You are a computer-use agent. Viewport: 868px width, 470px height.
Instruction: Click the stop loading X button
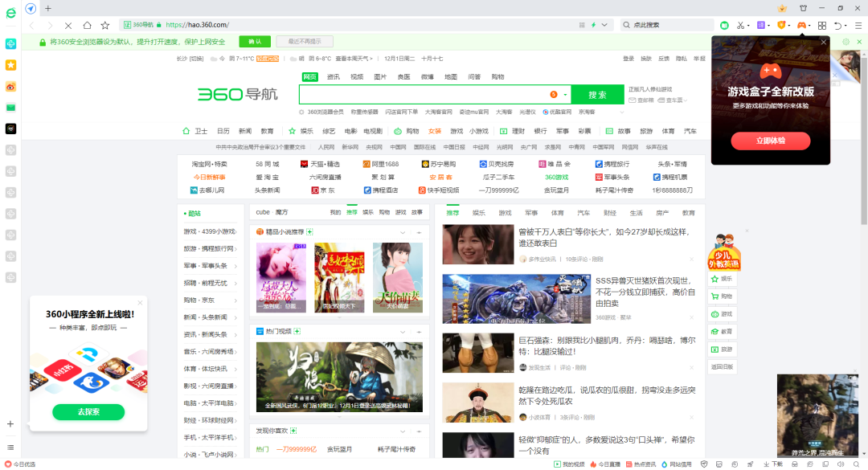(x=68, y=25)
